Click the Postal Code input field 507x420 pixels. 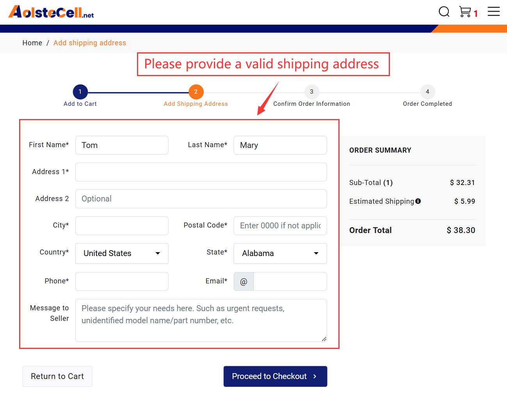pyautogui.click(x=280, y=226)
